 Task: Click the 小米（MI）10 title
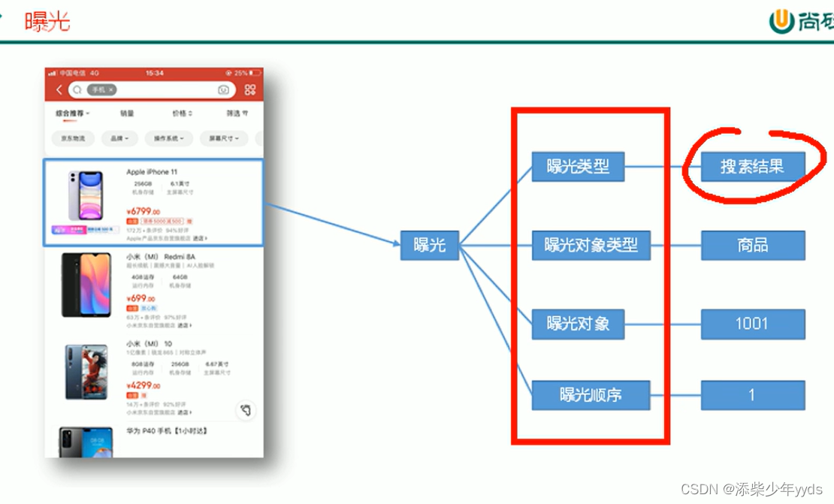pyautogui.click(x=149, y=344)
